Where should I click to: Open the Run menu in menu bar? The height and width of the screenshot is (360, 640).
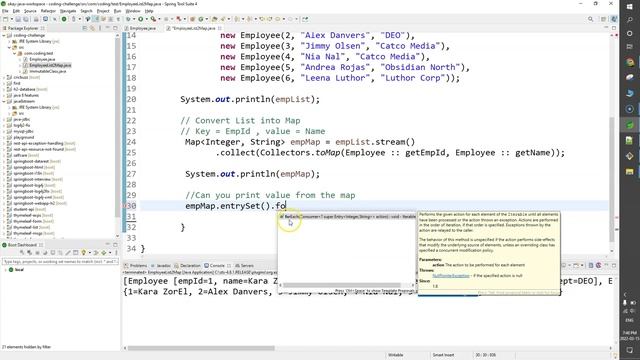click(x=117, y=11)
